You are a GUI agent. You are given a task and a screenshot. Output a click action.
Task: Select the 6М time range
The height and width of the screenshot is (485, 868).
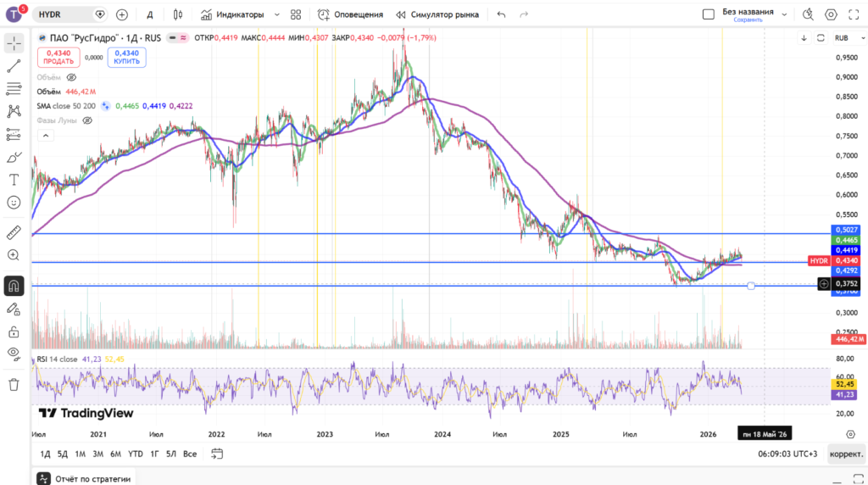click(x=115, y=454)
